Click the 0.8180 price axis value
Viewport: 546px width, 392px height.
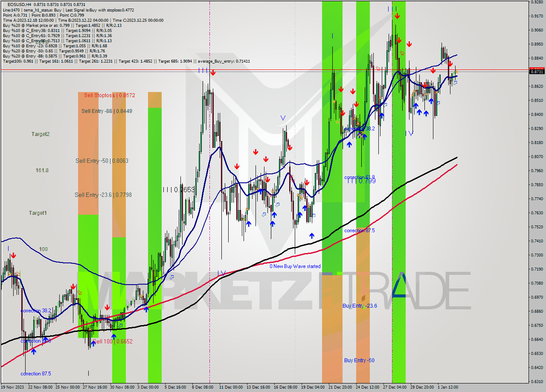pos(536,142)
